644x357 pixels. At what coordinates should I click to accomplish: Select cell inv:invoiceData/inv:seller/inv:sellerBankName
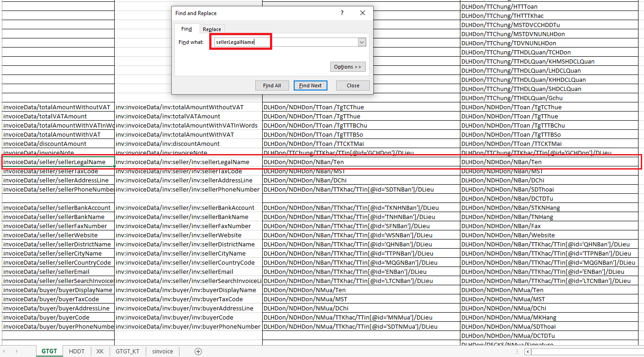tap(188, 217)
